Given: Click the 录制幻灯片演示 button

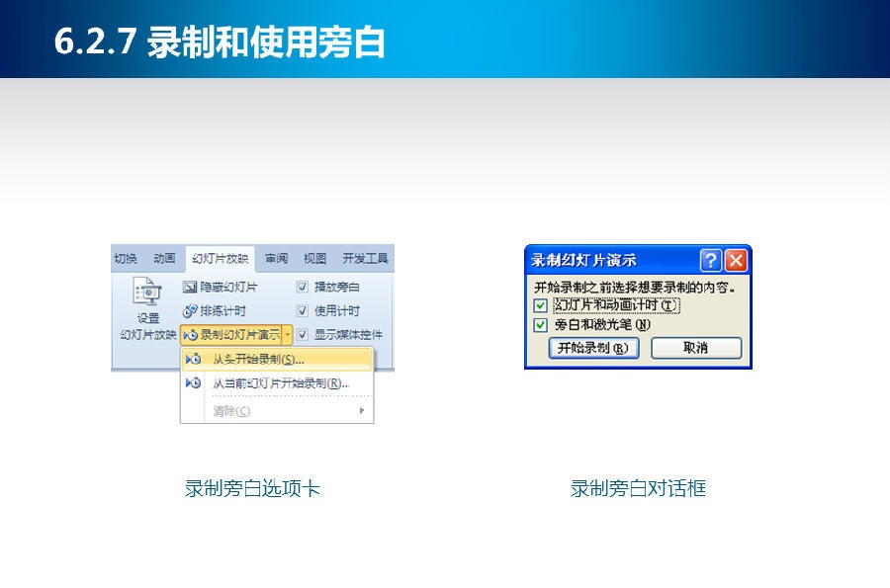Looking at the screenshot, I should pos(231,335).
